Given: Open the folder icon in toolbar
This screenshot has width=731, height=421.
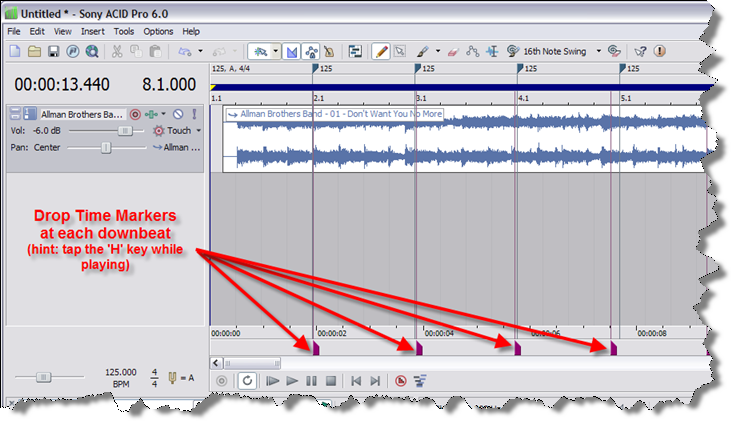Looking at the screenshot, I should (34, 51).
